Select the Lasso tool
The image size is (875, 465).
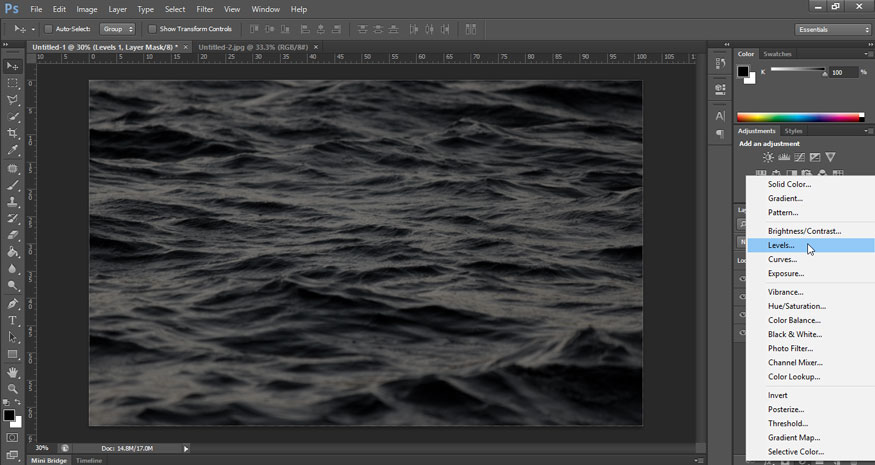(12, 100)
